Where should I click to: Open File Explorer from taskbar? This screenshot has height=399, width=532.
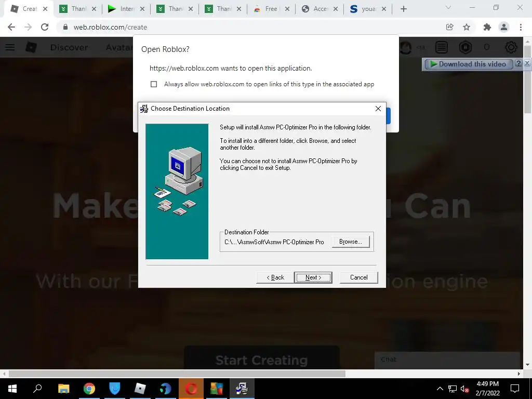click(63, 389)
